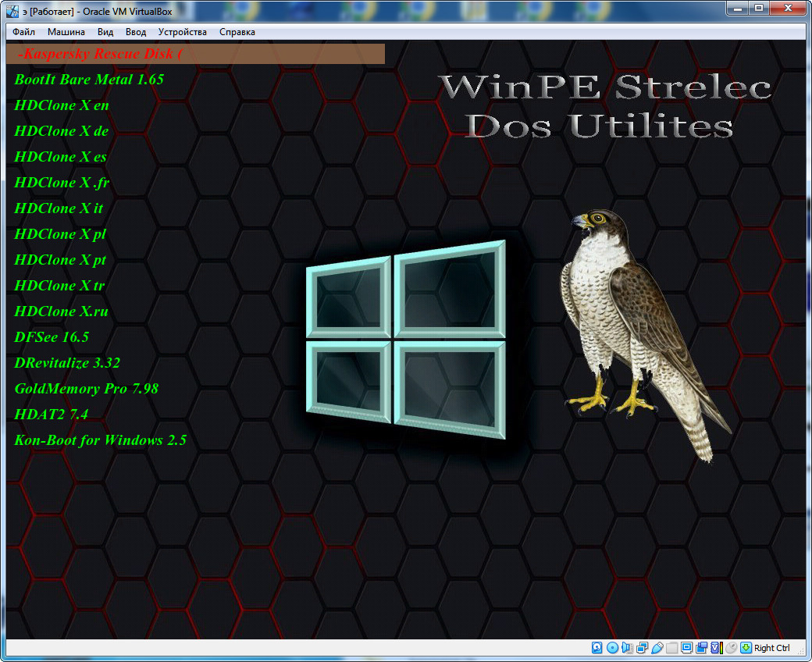
Task: Click the display settings status icon
Action: 686,647
